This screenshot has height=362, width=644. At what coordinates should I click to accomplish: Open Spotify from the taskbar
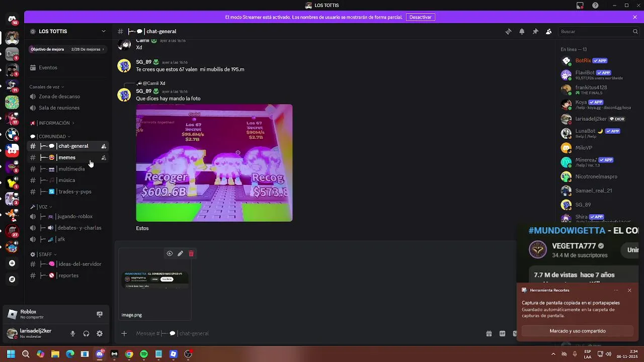tap(144, 354)
